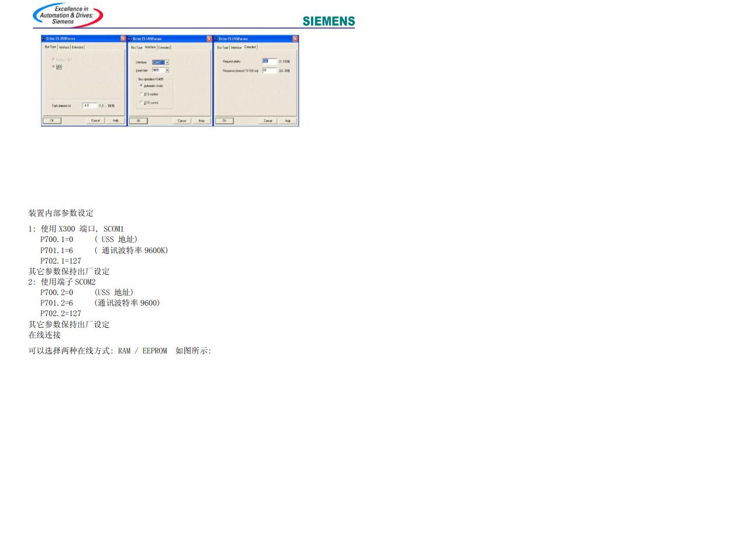The image size is (747, 560).
Task: Open Bus Type tab in the Task timeout dialog
Action: pos(51,47)
